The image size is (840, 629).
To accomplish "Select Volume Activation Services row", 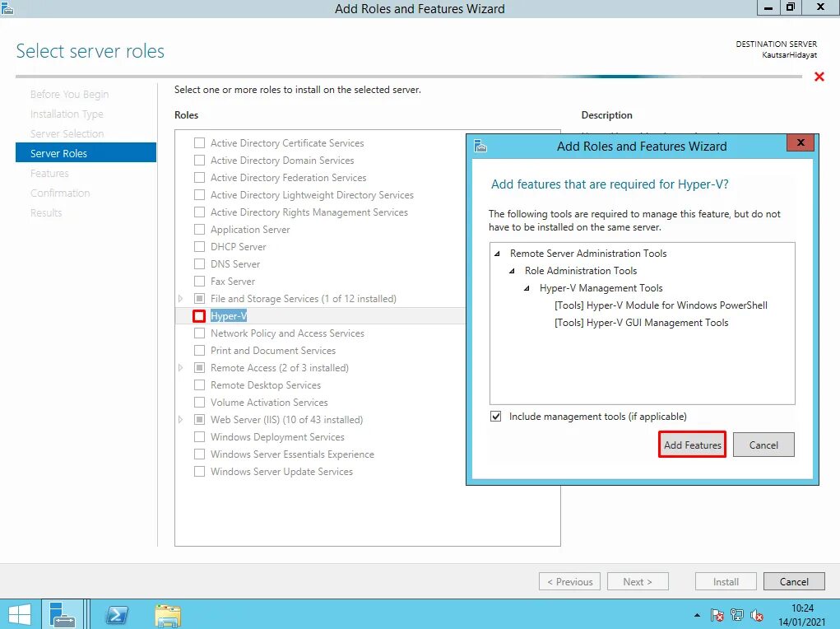I will [x=269, y=402].
